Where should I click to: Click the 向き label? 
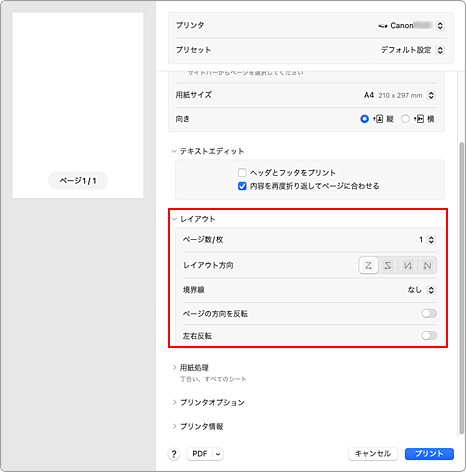[x=183, y=119]
